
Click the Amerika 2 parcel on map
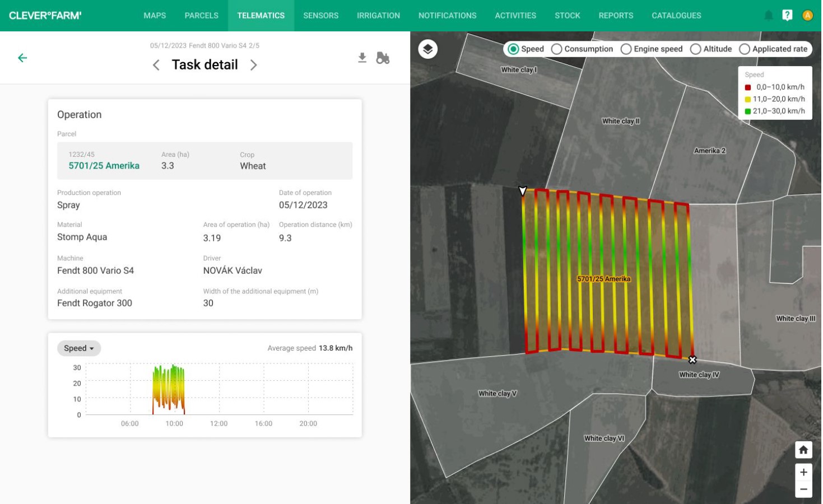pyautogui.click(x=710, y=151)
